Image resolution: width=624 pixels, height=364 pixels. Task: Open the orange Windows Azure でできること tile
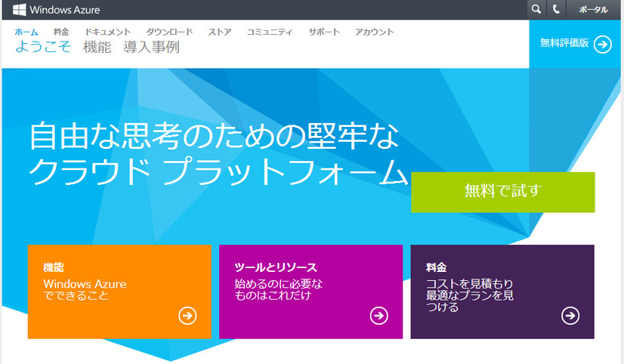point(119,292)
